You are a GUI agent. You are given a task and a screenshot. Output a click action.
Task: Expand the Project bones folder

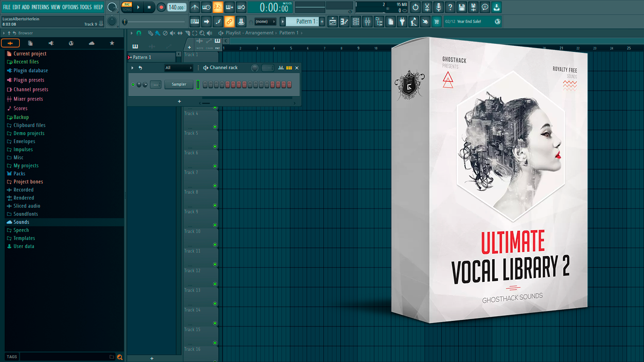click(x=28, y=181)
